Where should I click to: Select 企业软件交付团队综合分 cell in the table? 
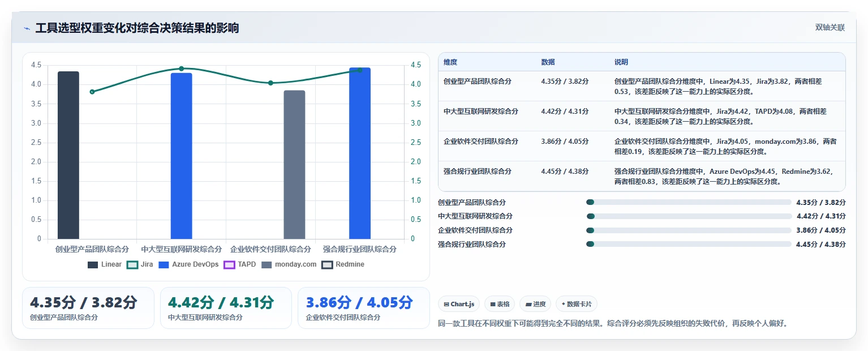[481, 142]
